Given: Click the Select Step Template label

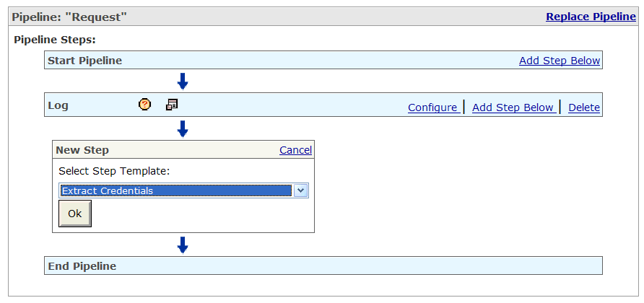Looking at the screenshot, I should [114, 171].
